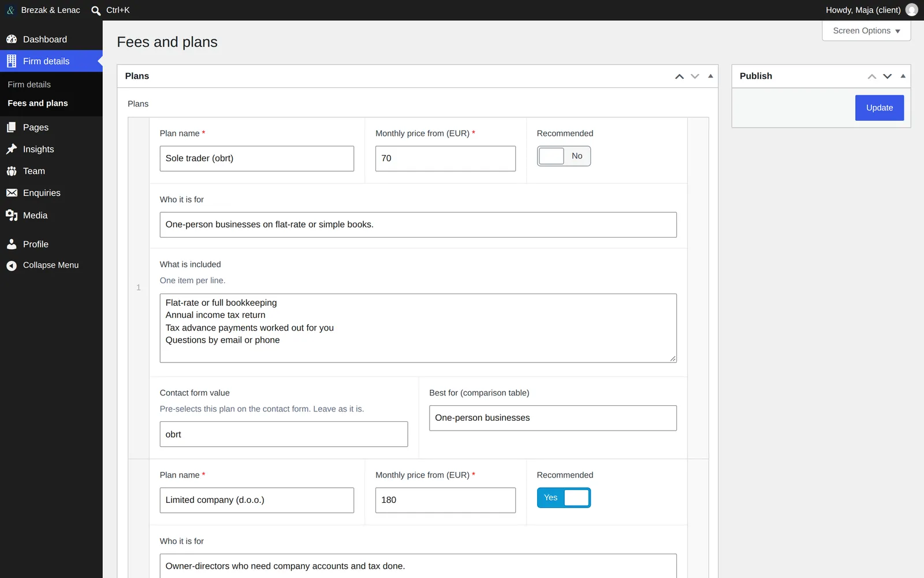This screenshot has height=578, width=924.
Task: Click the Insights pin icon
Action: point(12,149)
